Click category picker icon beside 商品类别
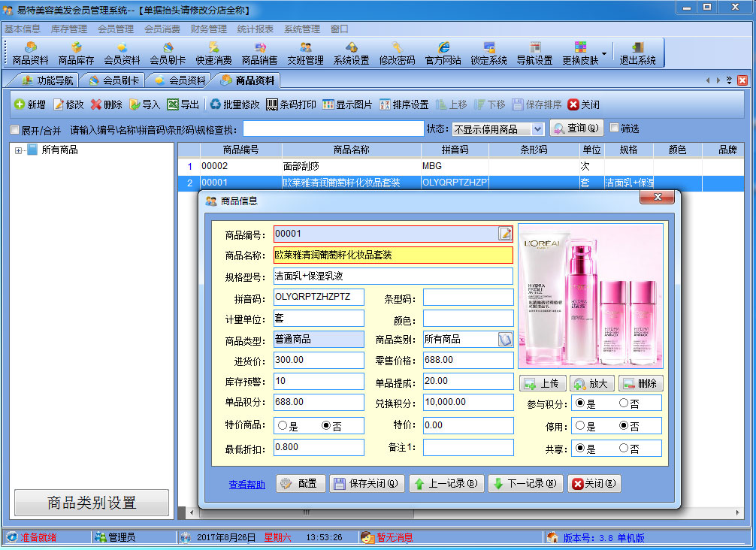Screen dimensions: 756x550 coord(505,340)
